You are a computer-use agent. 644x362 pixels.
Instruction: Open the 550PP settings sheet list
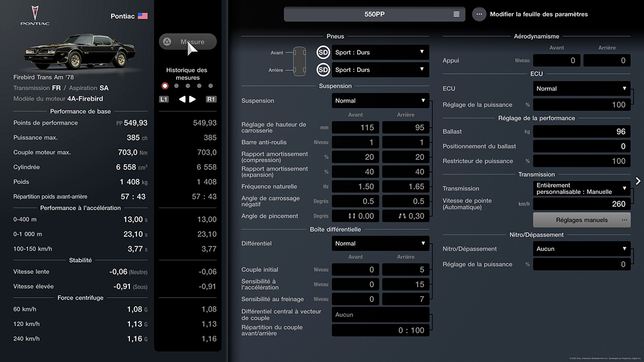pos(374,14)
